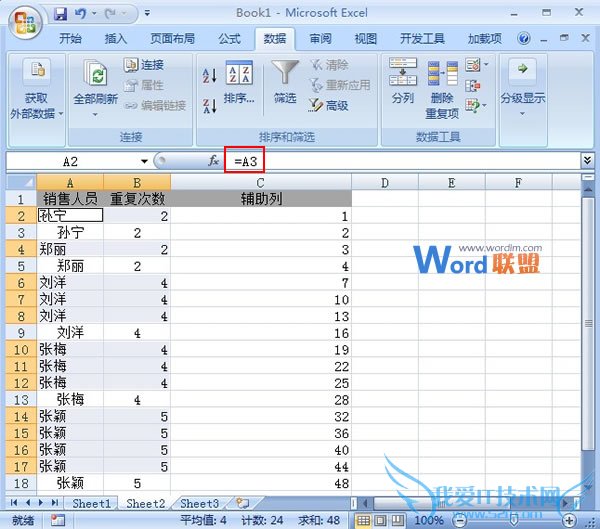Sort ascending with the A-Z icon

210,76
